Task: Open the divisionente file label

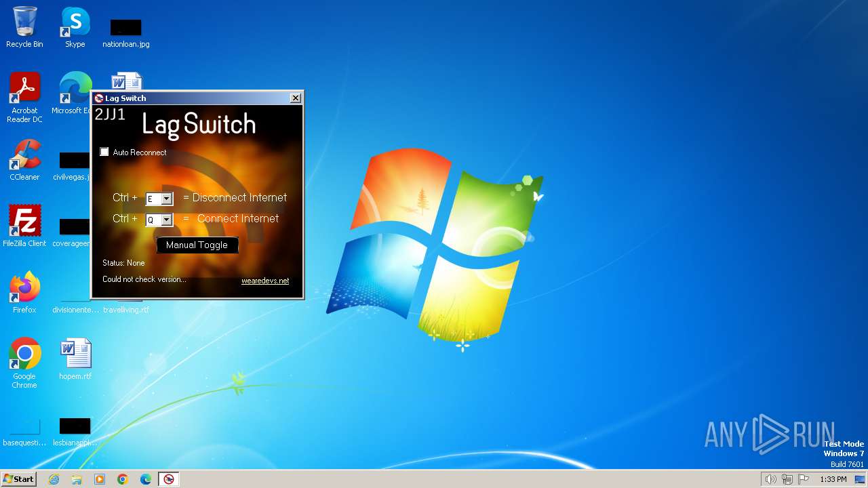Action: point(75,310)
